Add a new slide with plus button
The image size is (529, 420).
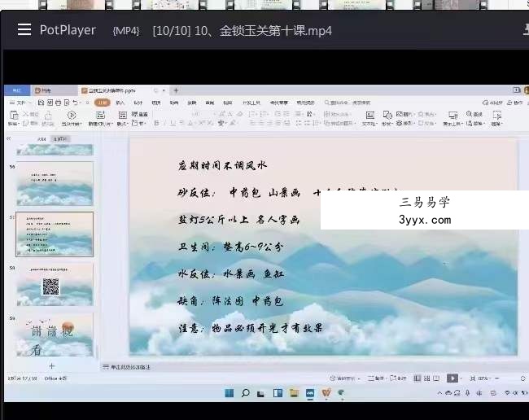pos(51,365)
